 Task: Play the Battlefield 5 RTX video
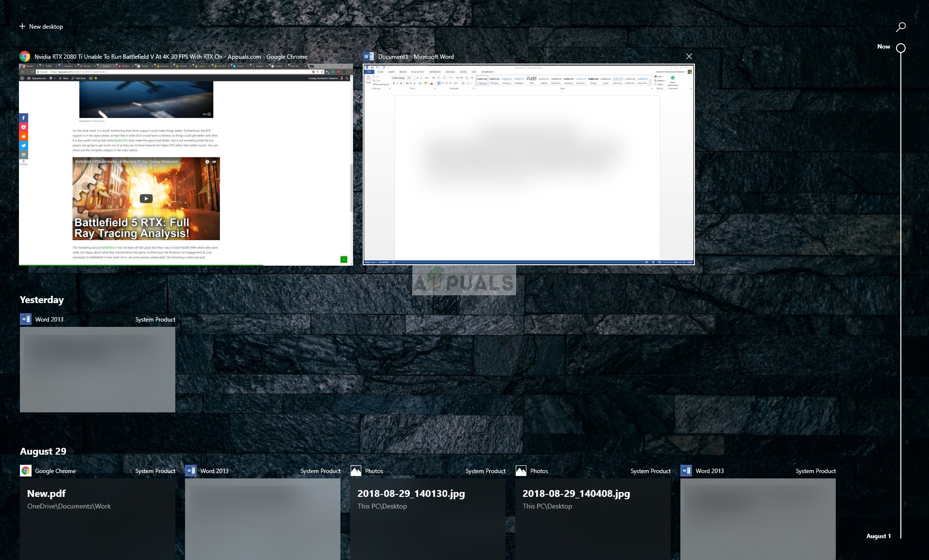click(146, 198)
